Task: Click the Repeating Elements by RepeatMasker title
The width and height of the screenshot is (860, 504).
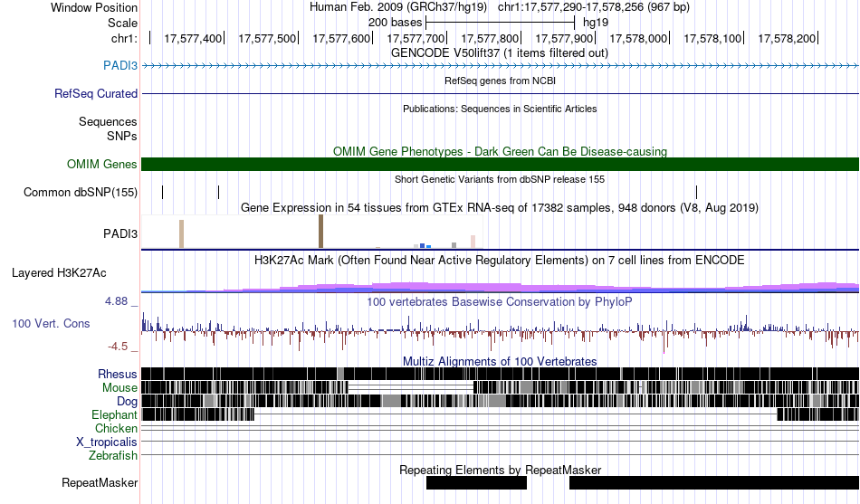Action: (x=501, y=470)
